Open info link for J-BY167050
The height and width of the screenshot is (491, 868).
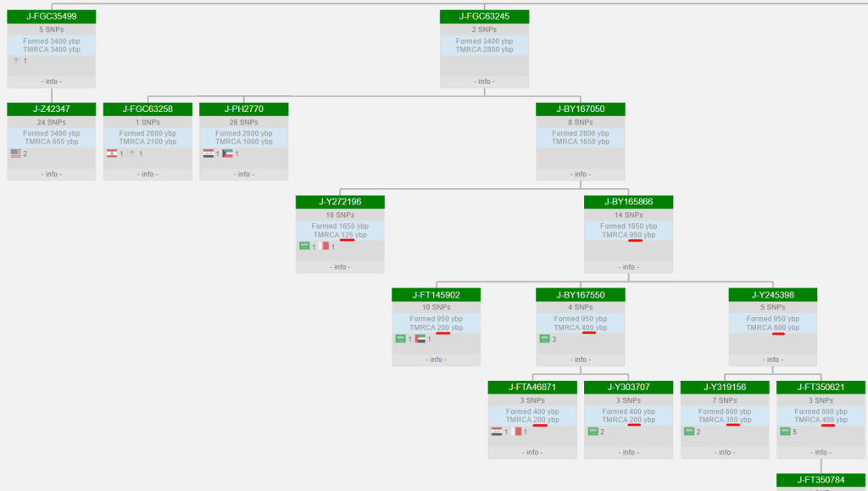[x=580, y=174]
